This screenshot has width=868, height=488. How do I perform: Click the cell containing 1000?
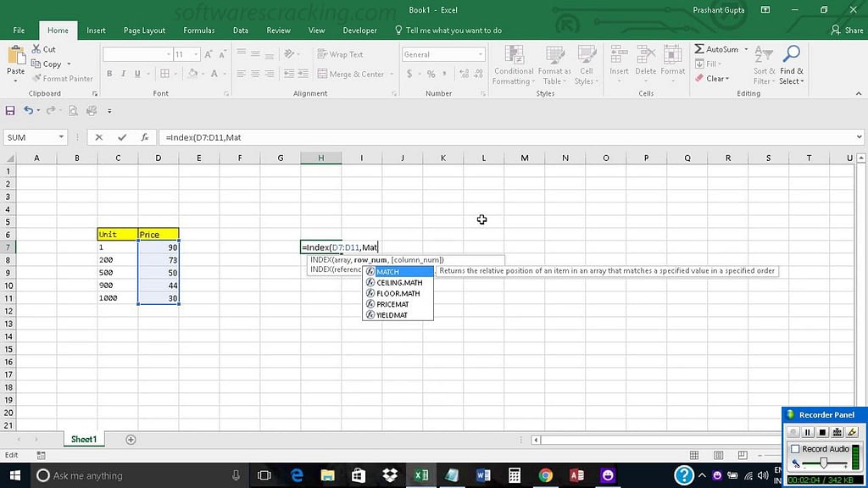pos(118,298)
